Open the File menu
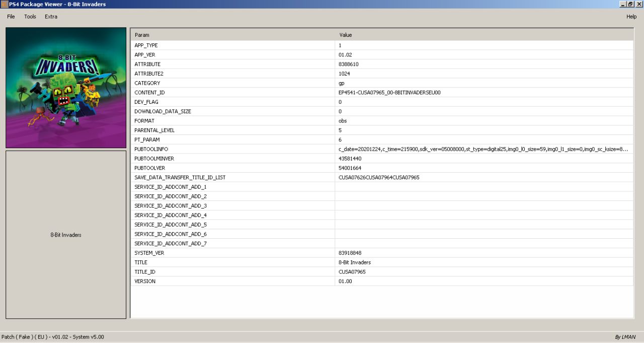 tap(11, 17)
